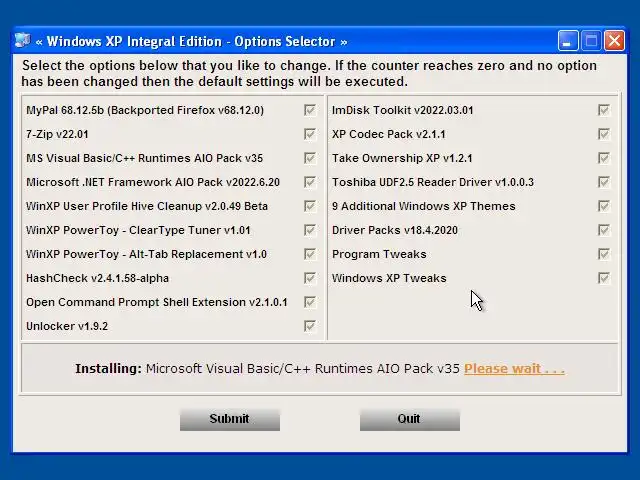
Task: Toggle Alt-Tab Replacement v1.0 checkbox
Action: pyautogui.click(x=309, y=254)
